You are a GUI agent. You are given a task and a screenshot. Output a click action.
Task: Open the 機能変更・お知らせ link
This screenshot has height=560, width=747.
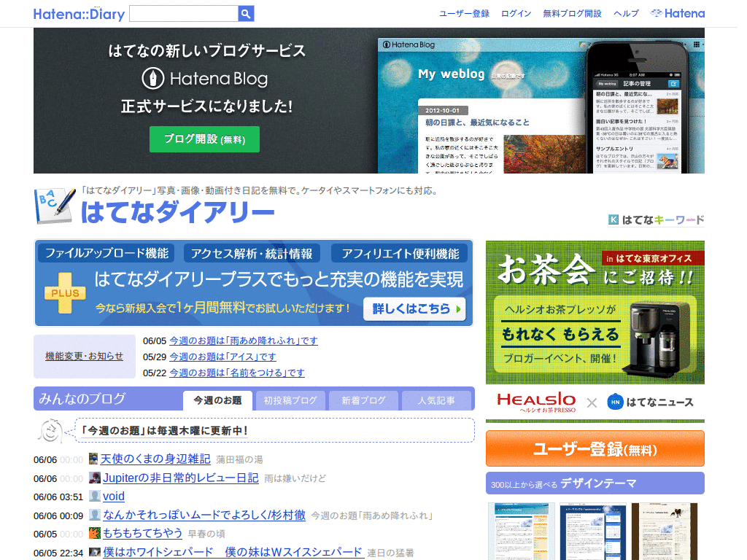point(85,356)
